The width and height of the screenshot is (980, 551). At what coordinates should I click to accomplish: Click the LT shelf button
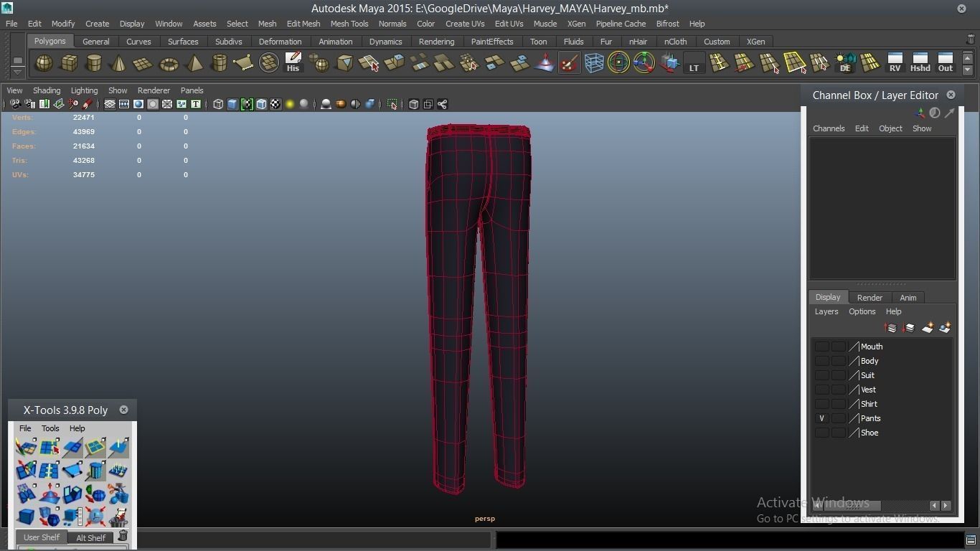(x=694, y=63)
